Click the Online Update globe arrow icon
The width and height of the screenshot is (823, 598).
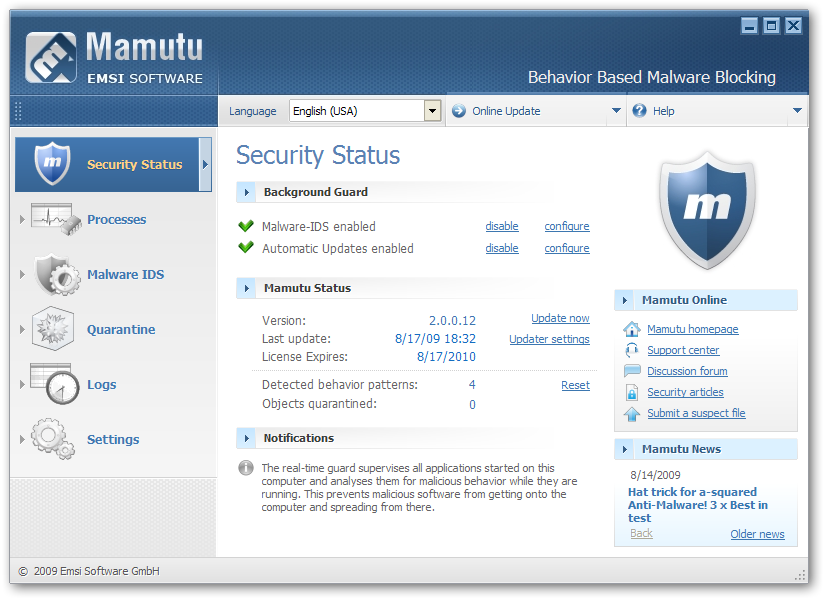[459, 111]
